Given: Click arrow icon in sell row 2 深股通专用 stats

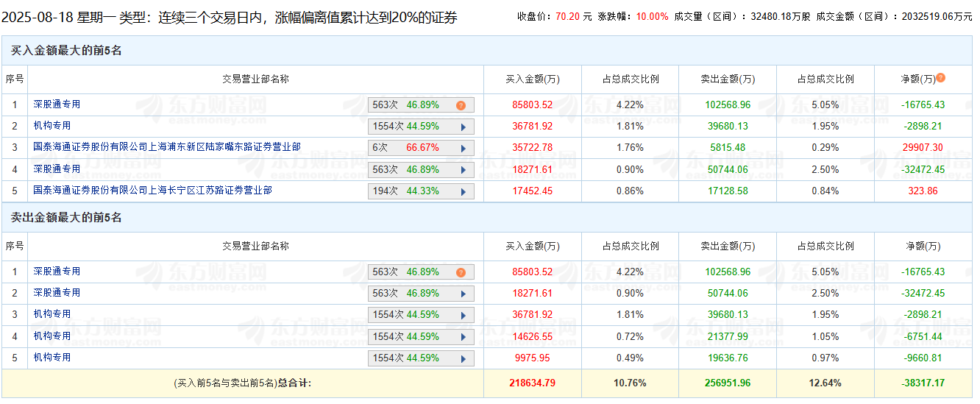Looking at the screenshot, I should click(463, 294).
